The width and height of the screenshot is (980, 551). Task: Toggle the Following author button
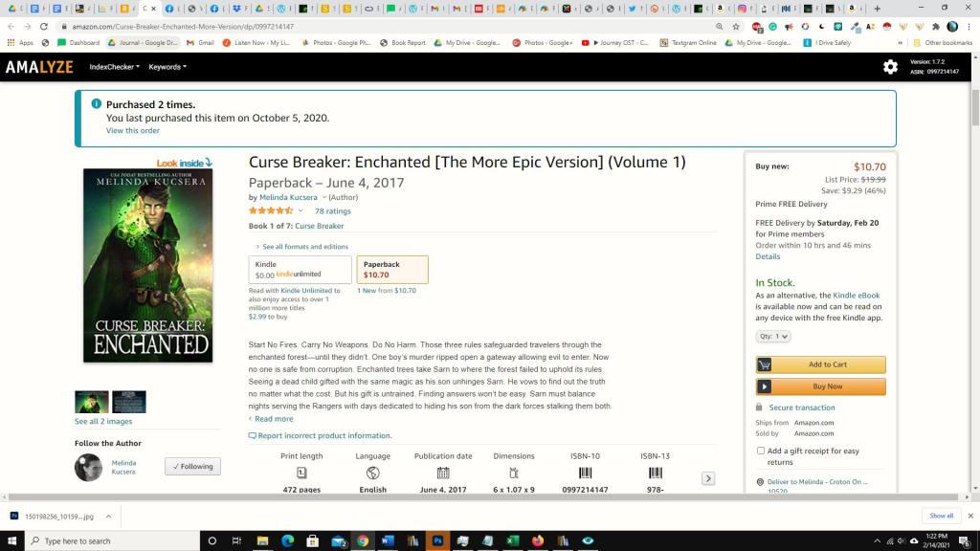[x=192, y=466]
